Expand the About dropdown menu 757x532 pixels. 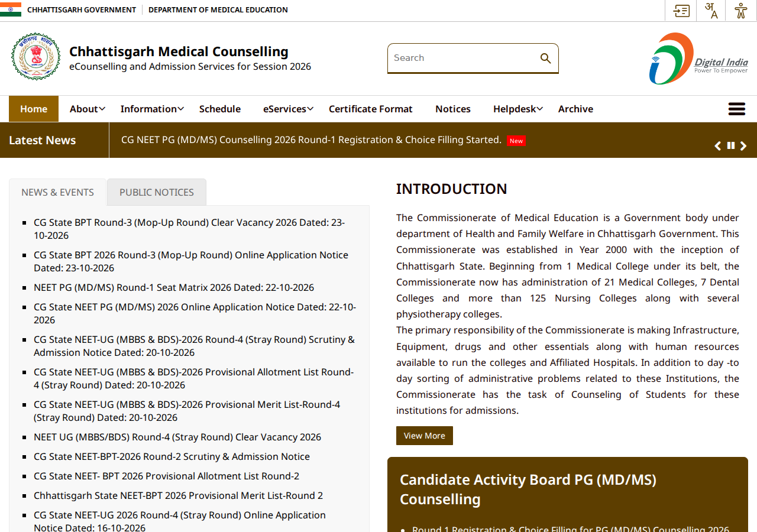[x=88, y=109]
